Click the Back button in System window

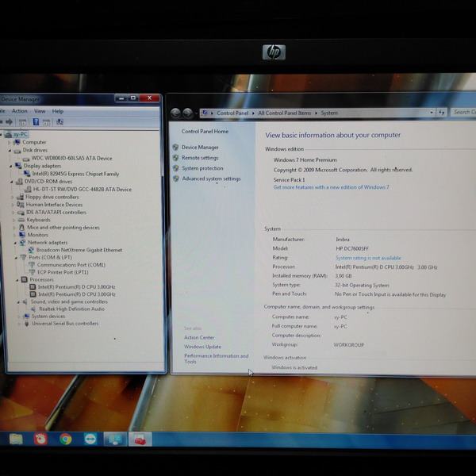[175, 113]
